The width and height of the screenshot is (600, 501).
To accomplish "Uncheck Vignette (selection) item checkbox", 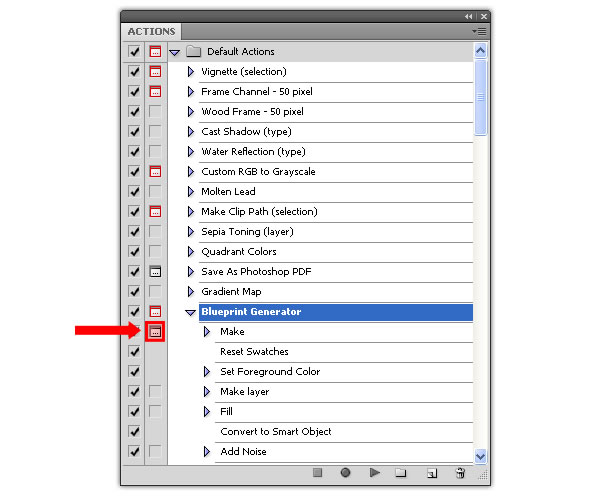I will click(134, 72).
